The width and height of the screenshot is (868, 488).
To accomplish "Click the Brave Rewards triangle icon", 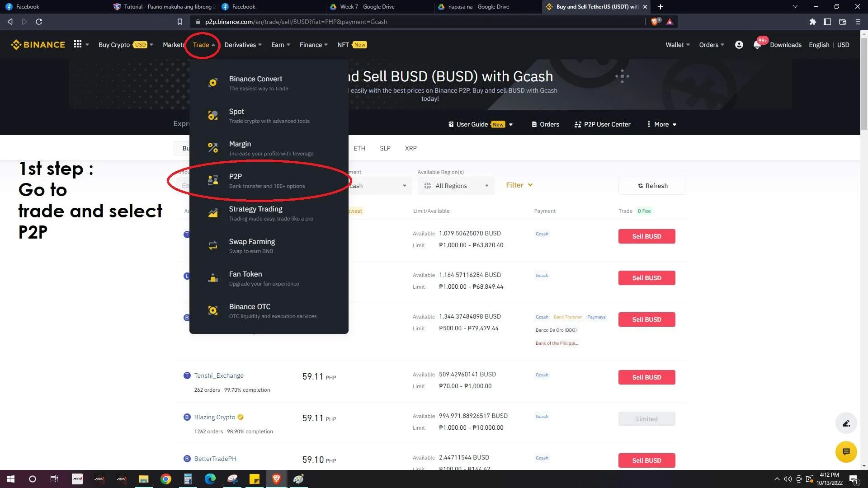I will point(670,22).
